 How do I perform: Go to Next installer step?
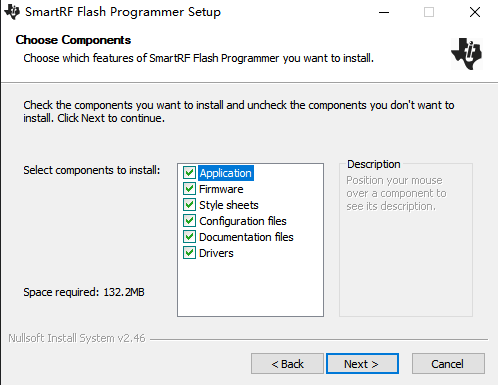362,364
